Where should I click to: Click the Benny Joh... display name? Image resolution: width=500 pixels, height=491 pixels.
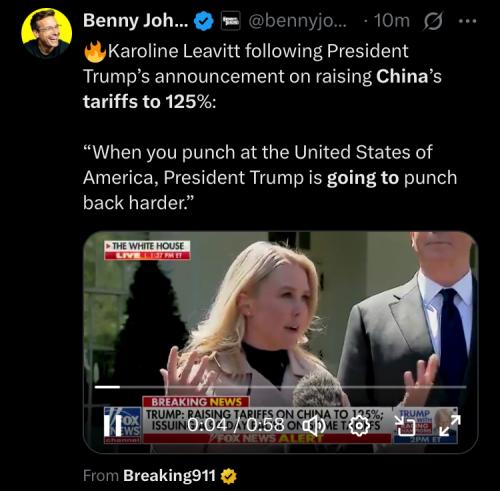coord(136,21)
